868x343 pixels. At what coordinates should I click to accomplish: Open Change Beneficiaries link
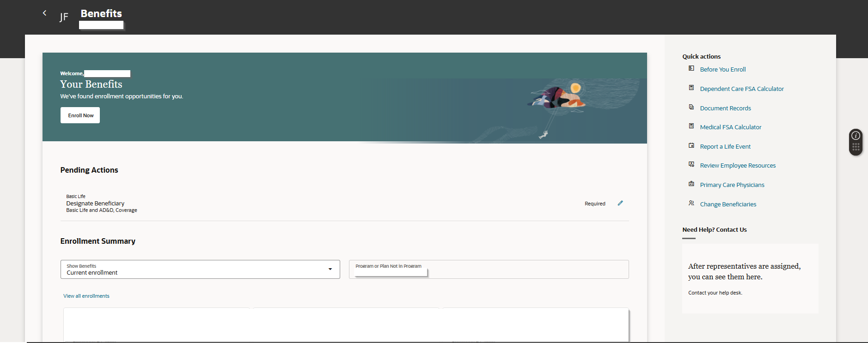tap(728, 205)
